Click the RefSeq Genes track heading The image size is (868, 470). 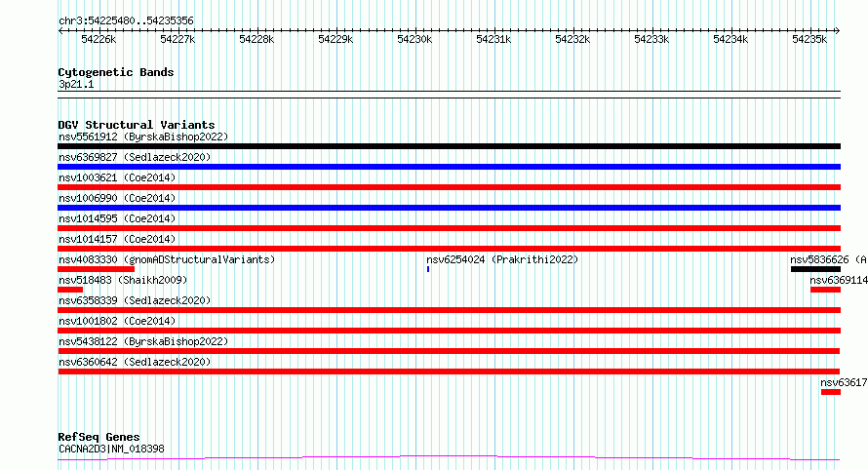coord(99,438)
